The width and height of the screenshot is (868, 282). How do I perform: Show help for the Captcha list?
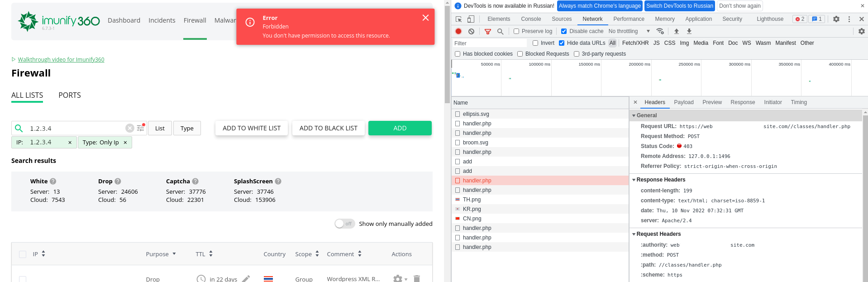(195, 181)
